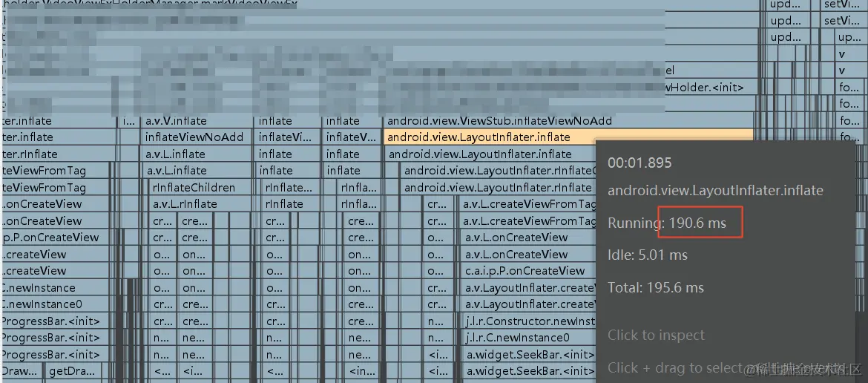Screen dimensions: 868x383
Task: Click the Total: 195.6 ms value in tooltip
Action: [x=655, y=288]
